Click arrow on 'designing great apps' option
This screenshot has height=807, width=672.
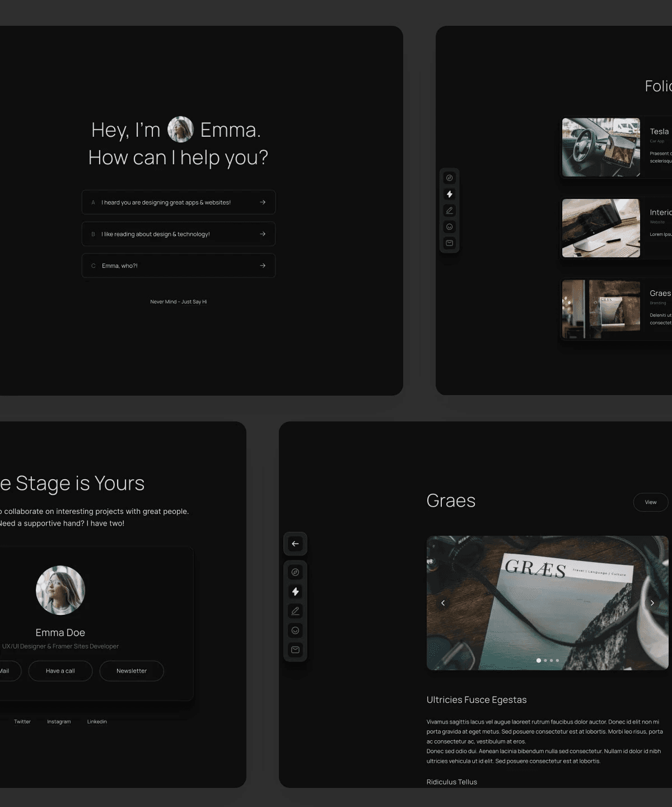click(x=263, y=202)
